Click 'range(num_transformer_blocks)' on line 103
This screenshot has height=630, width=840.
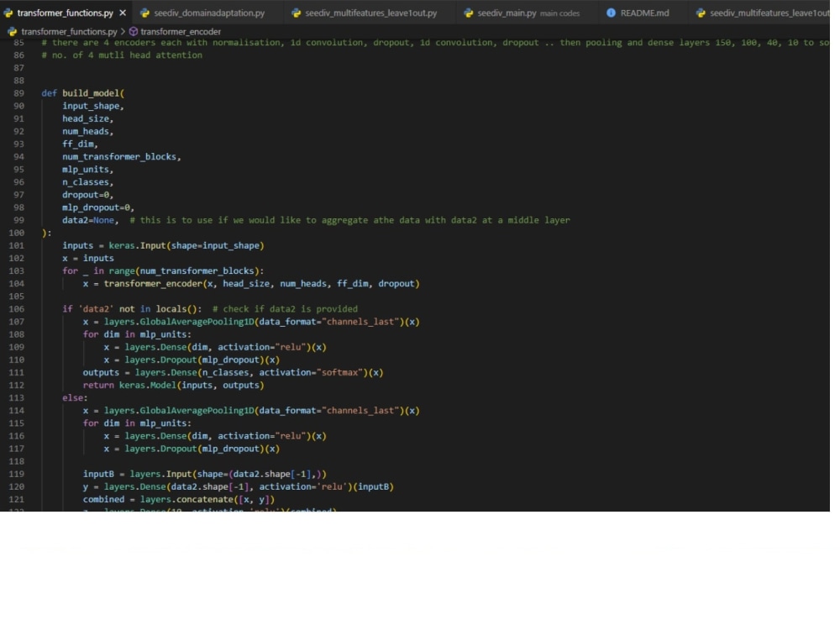pyautogui.click(x=184, y=271)
